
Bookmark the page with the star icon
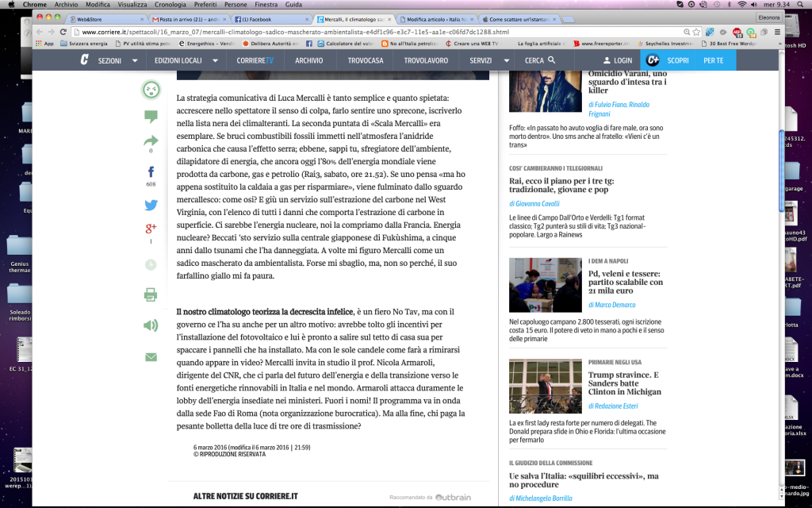point(695,32)
